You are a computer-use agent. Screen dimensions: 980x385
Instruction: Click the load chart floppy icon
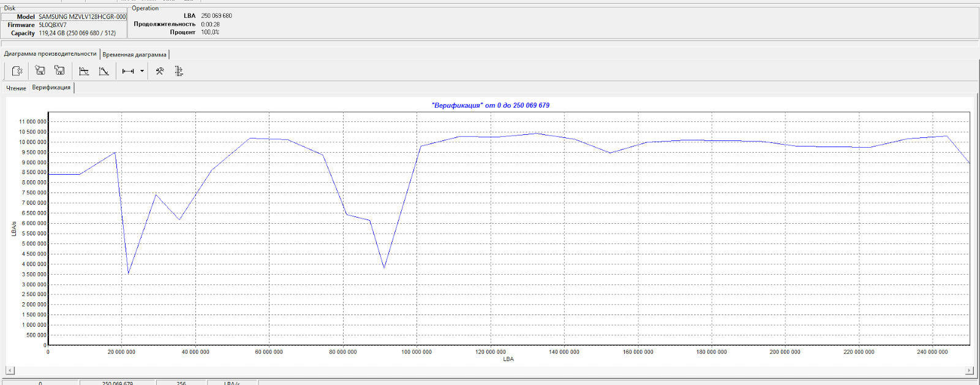point(59,71)
